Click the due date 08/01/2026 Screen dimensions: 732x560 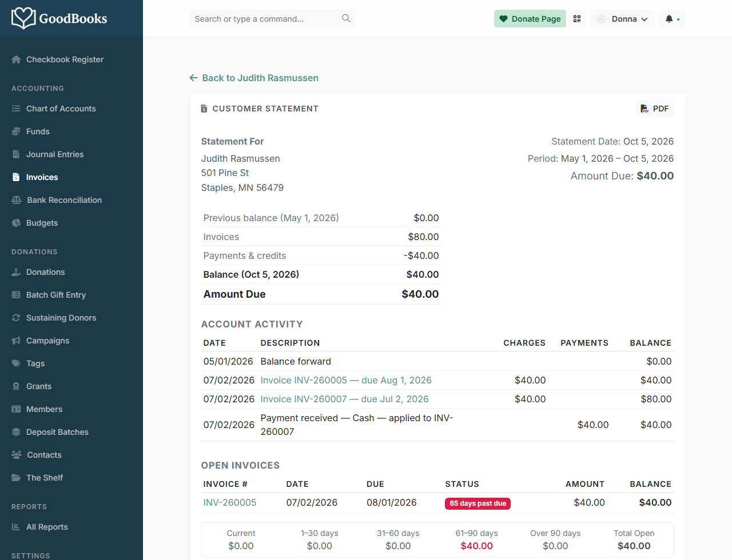coord(392,502)
